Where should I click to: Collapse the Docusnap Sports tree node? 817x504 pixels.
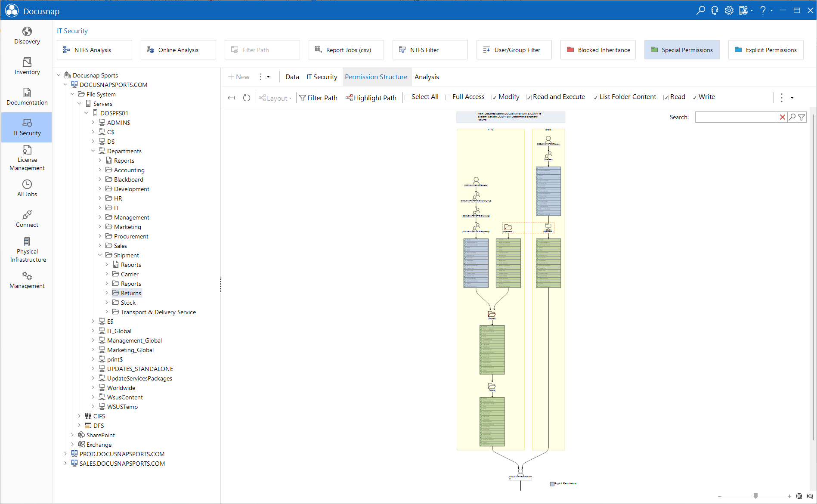(59, 75)
